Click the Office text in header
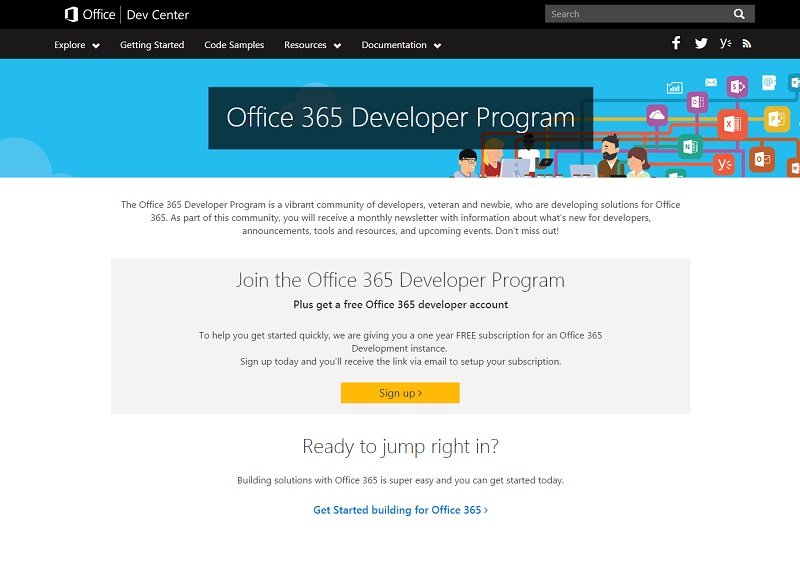The width and height of the screenshot is (800, 563). click(99, 14)
